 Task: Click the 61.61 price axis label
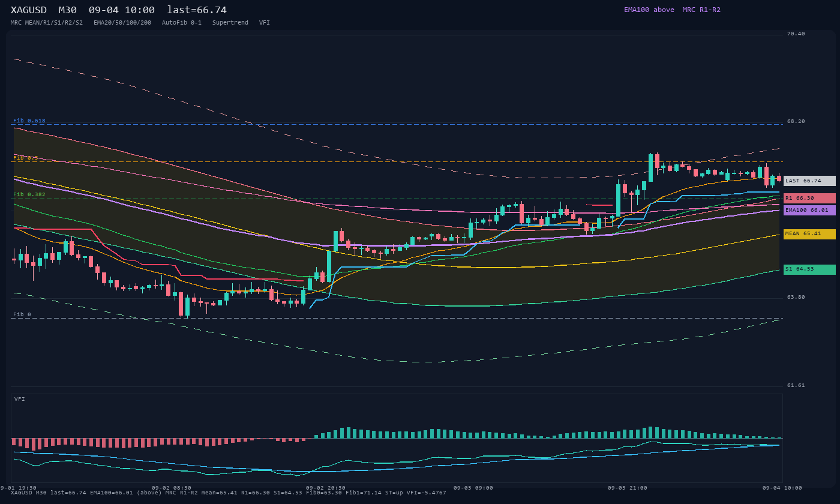point(796,385)
